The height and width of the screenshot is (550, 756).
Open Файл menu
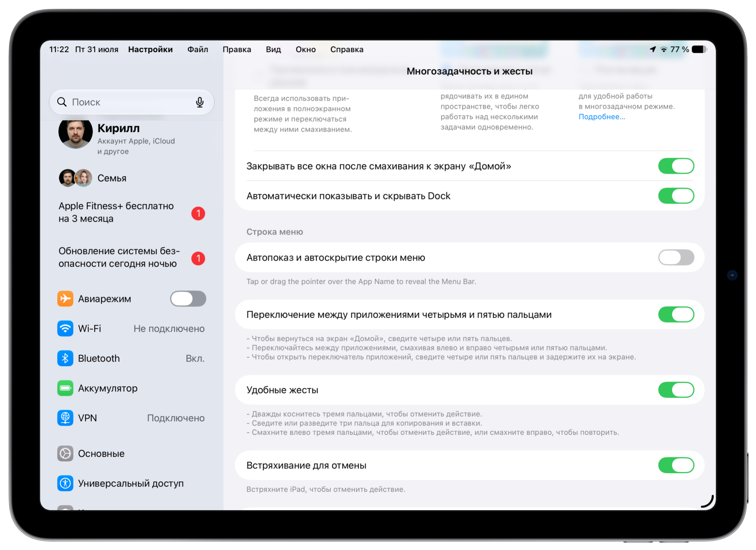coord(197,49)
